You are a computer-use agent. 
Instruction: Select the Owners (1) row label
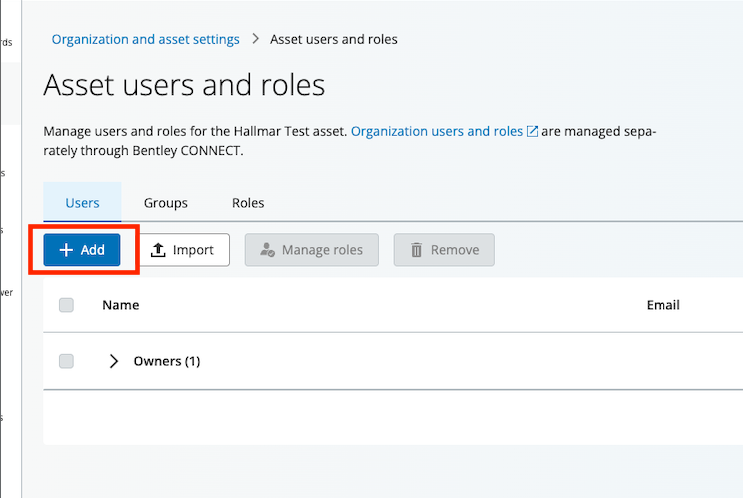coord(167,361)
